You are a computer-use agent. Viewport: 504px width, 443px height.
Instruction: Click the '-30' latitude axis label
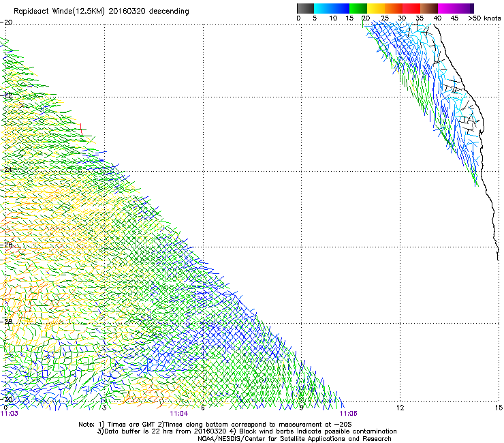(x=6, y=399)
